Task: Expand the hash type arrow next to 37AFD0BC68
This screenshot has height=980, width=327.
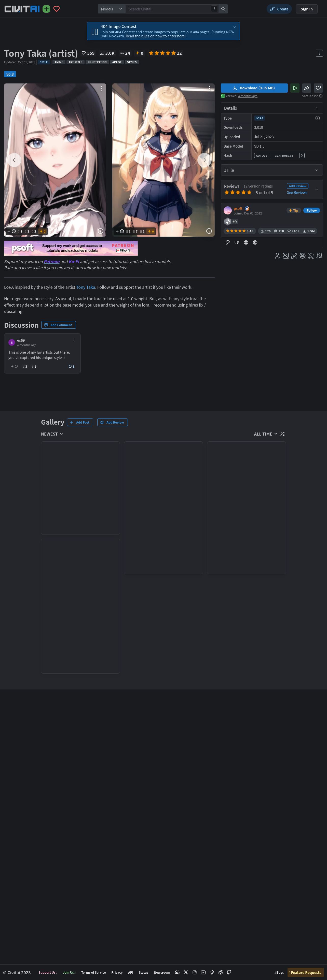Action: 302,155
